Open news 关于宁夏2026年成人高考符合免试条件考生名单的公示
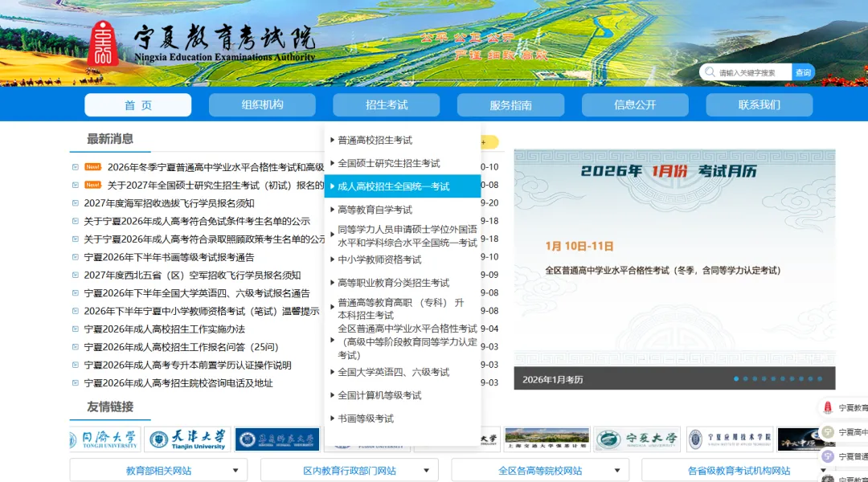Image resolution: width=868 pixels, height=482 pixels. coord(197,221)
